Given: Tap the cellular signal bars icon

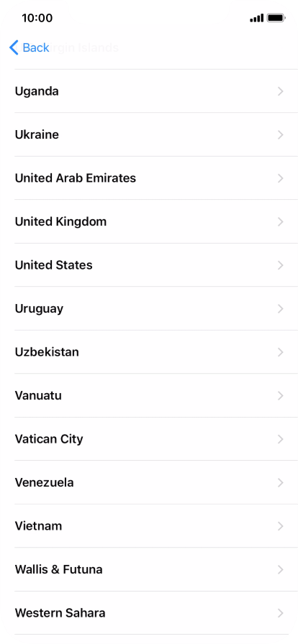Looking at the screenshot, I should click(256, 18).
